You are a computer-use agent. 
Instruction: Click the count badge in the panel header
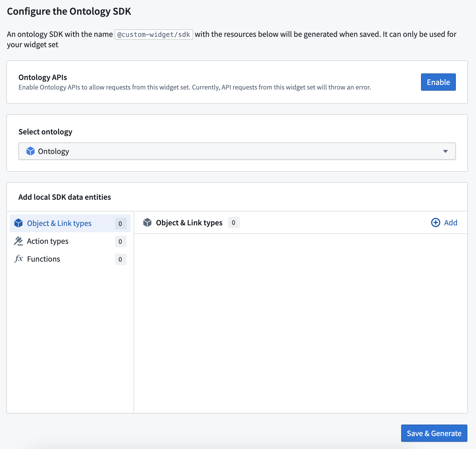(x=233, y=222)
